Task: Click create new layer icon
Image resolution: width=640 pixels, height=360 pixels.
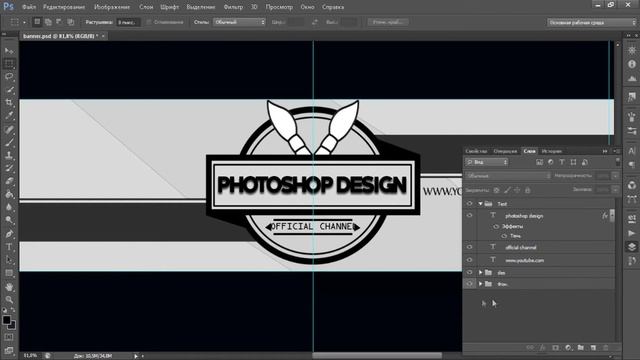Action: click(593, 348)
